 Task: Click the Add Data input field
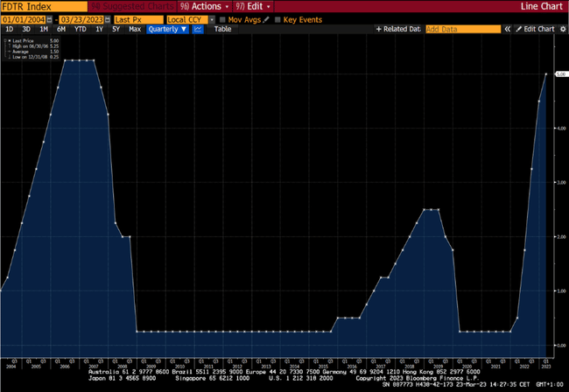pyautogui.click(x=462, y=29)
